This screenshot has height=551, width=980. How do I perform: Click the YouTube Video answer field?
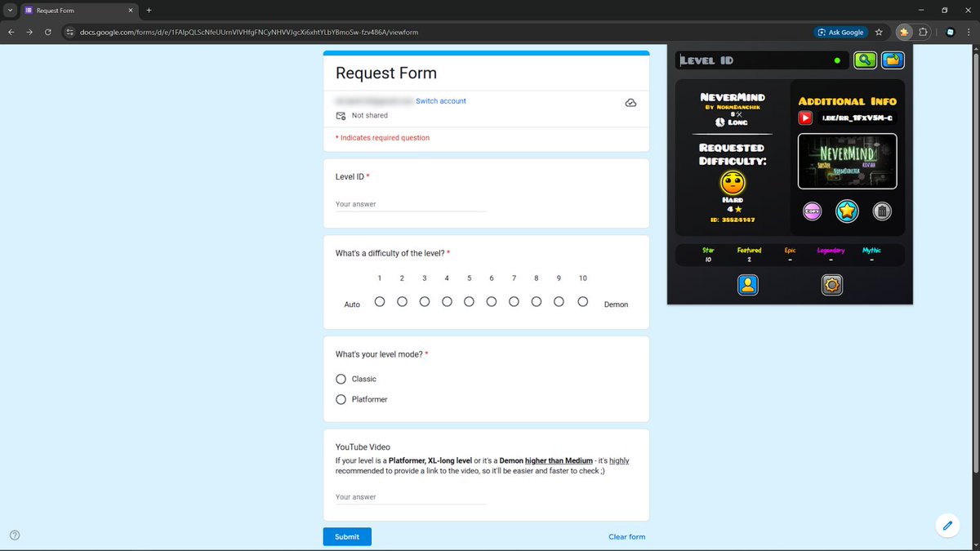point(411,496)
